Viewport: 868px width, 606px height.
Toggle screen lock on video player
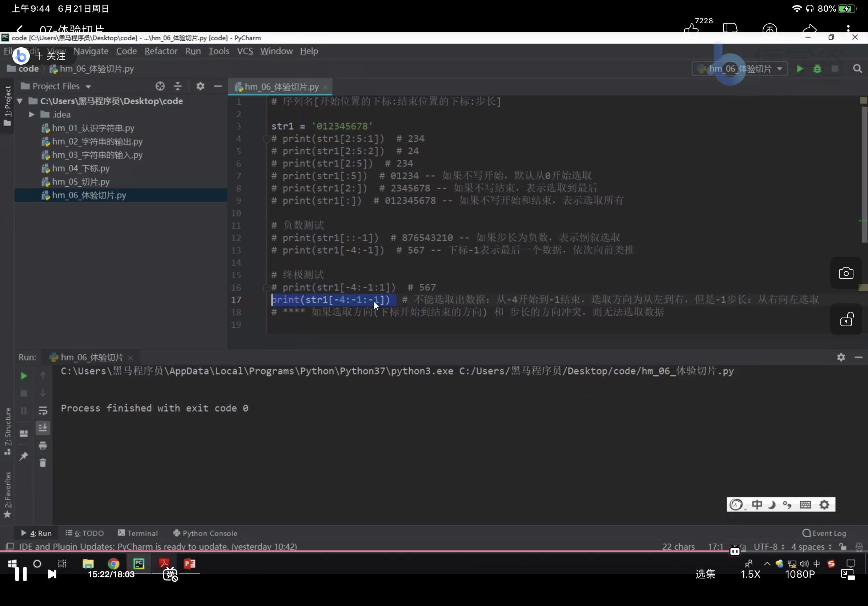(846, 320)
